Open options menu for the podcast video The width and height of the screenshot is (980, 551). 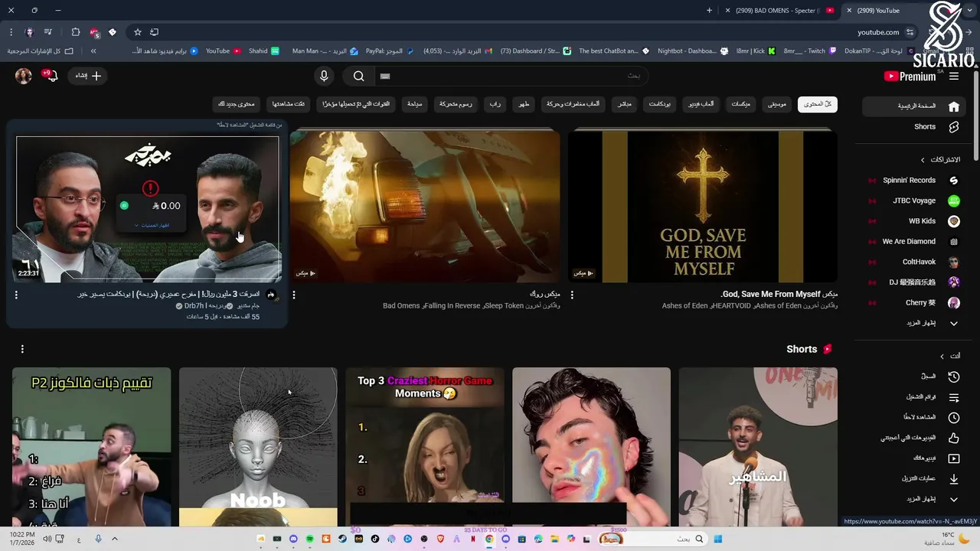point(16,295)
